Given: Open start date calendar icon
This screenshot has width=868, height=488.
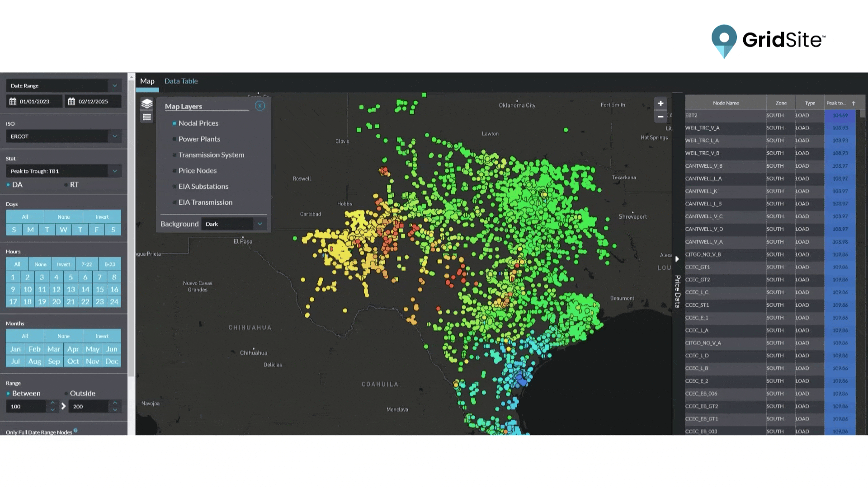Looking at the screenshot, I should point(13,101).
